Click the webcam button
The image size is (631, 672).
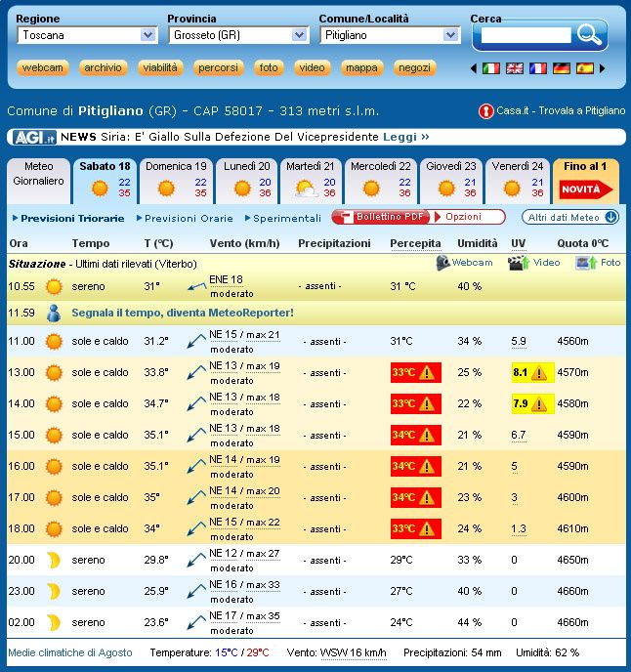(x=42, y=67)
